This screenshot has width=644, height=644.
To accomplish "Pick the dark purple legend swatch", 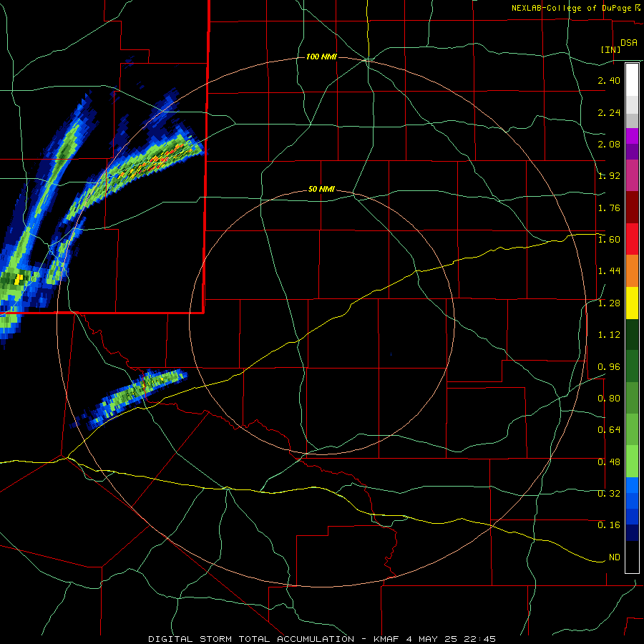I will click(632, 152).
